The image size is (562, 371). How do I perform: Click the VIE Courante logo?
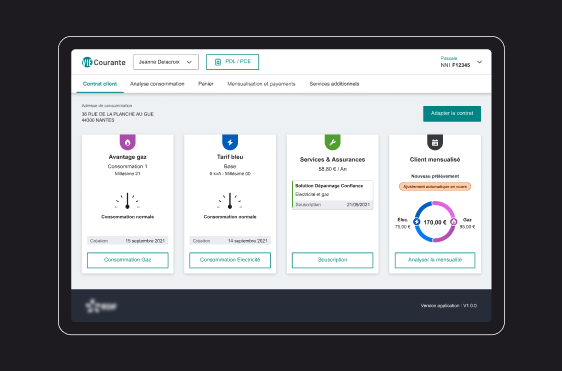(x=104, y=62)
